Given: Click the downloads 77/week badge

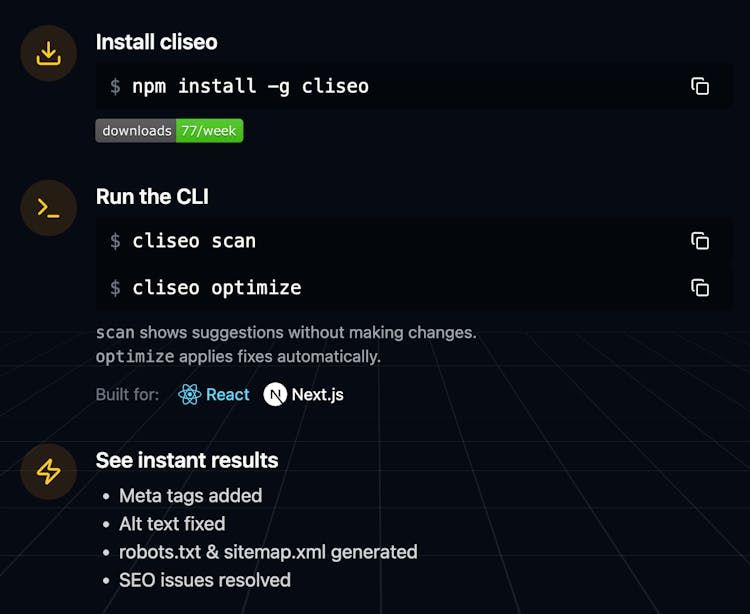Looking at the screenshot, I should 169,131.
